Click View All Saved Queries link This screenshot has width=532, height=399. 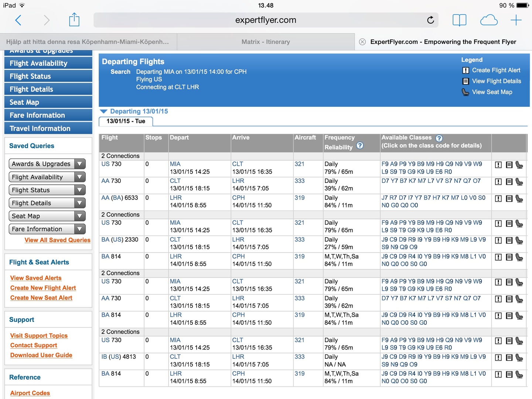[57, 240]
